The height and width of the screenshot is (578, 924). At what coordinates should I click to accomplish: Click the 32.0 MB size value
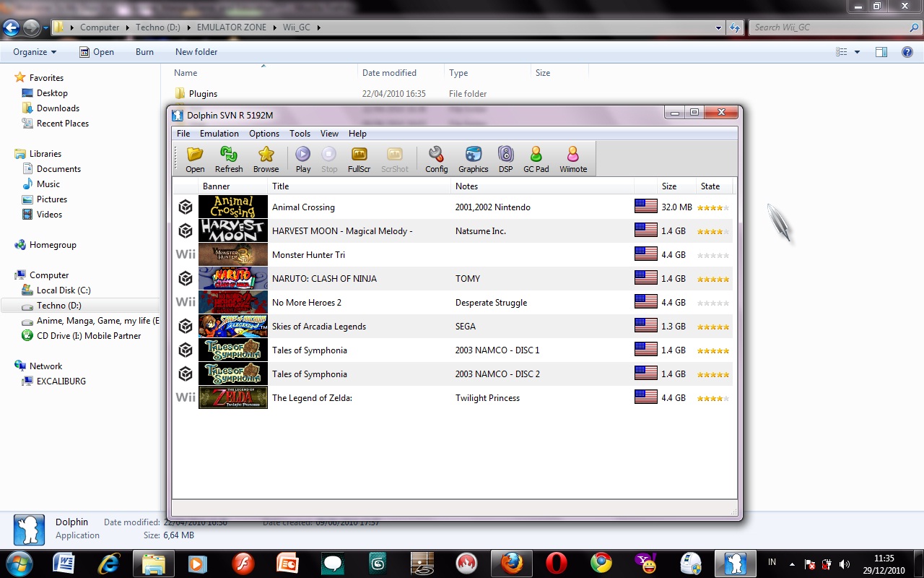tap(676, 207)
